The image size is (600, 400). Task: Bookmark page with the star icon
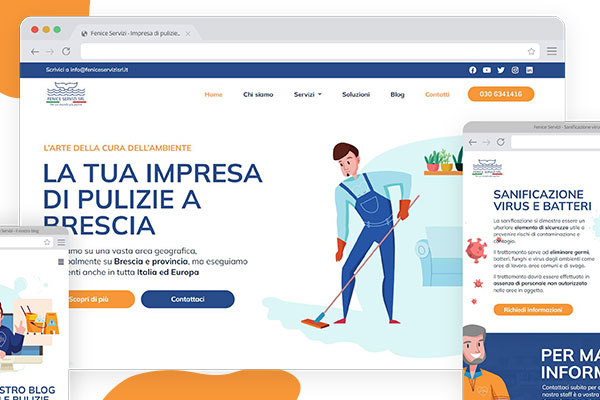[x=531, y=51]
